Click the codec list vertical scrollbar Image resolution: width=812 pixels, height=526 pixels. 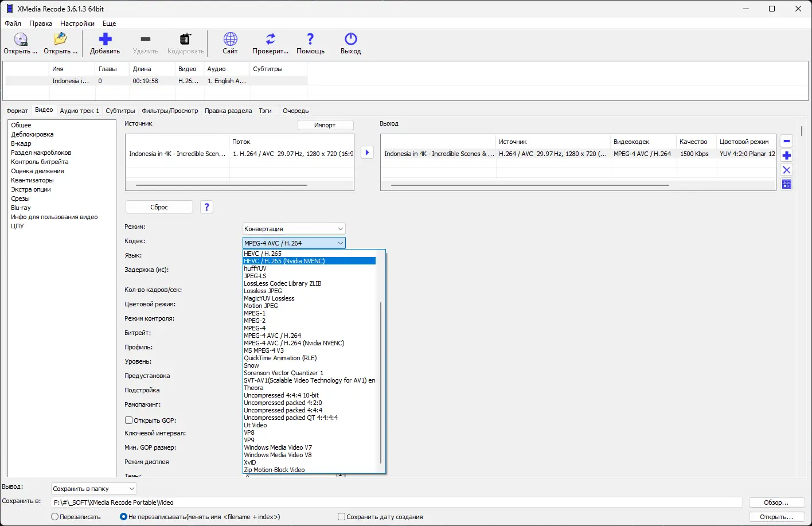pyautogui.click(x=381, y=381)
